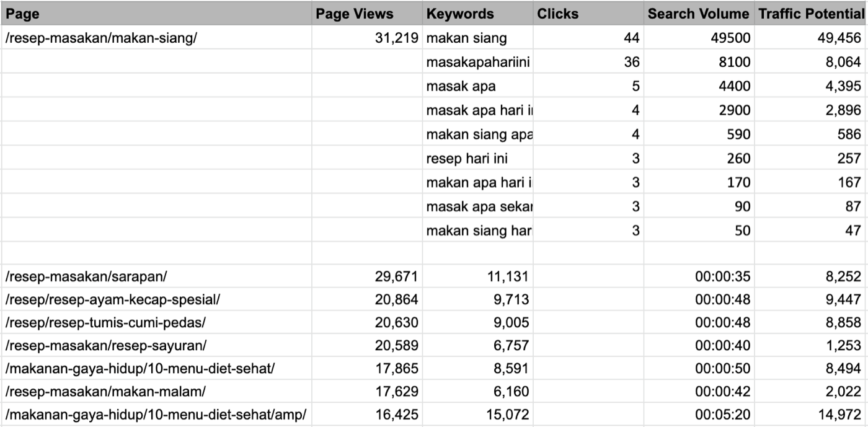The width and height of the screenshot is (868, 427).
Task: Click search volume cell 90
Action: click(x=699, y=206)
